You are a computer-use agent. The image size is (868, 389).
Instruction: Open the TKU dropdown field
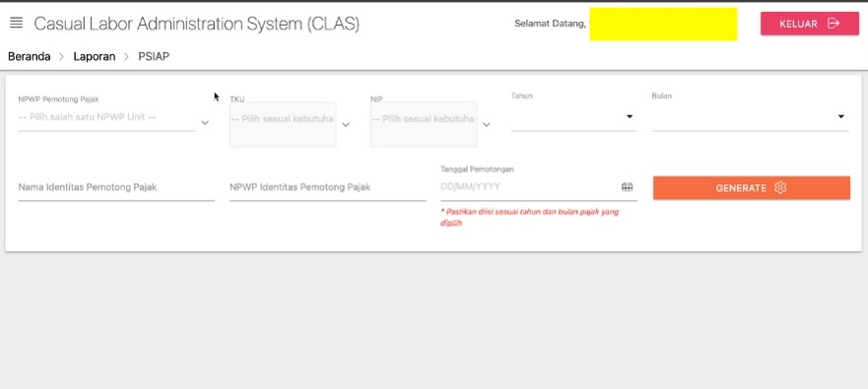pos(283,124)
